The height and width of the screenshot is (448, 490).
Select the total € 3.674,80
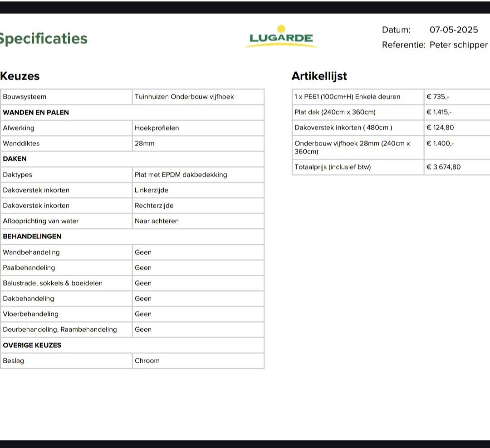(x=443, y=167)
